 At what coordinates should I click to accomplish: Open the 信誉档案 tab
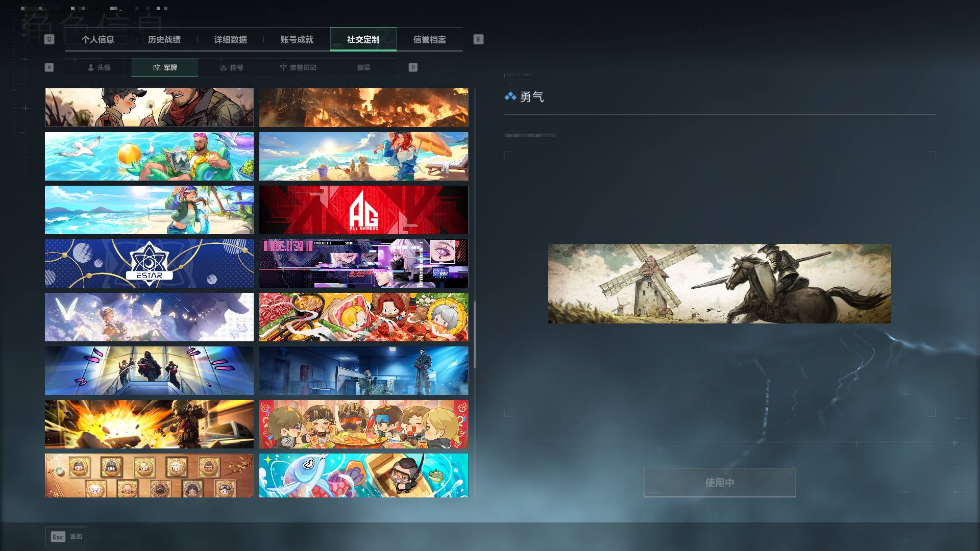point(429,39)
